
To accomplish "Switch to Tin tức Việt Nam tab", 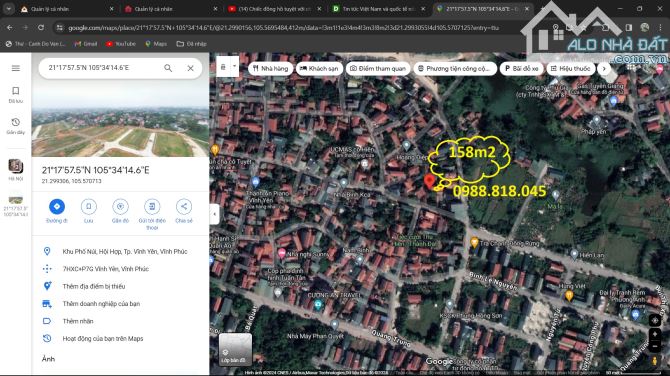I will pyautogui.click(x=378, y=9).
